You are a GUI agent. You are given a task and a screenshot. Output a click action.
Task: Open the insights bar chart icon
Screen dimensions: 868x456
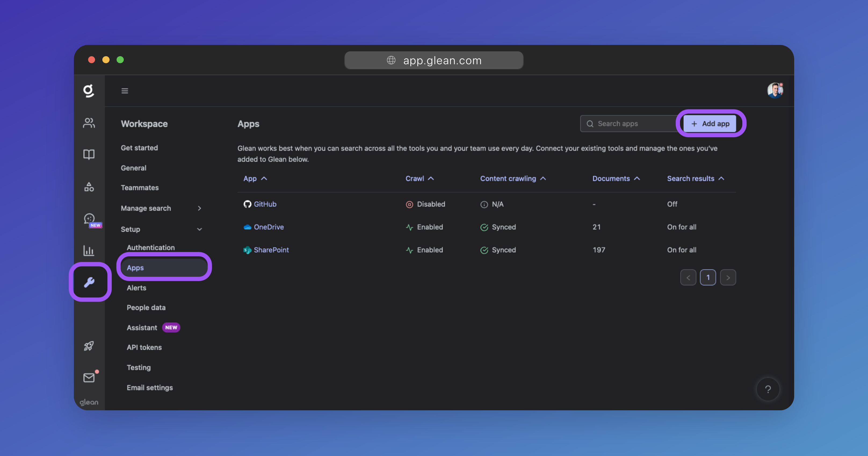(x=89, y=250)
